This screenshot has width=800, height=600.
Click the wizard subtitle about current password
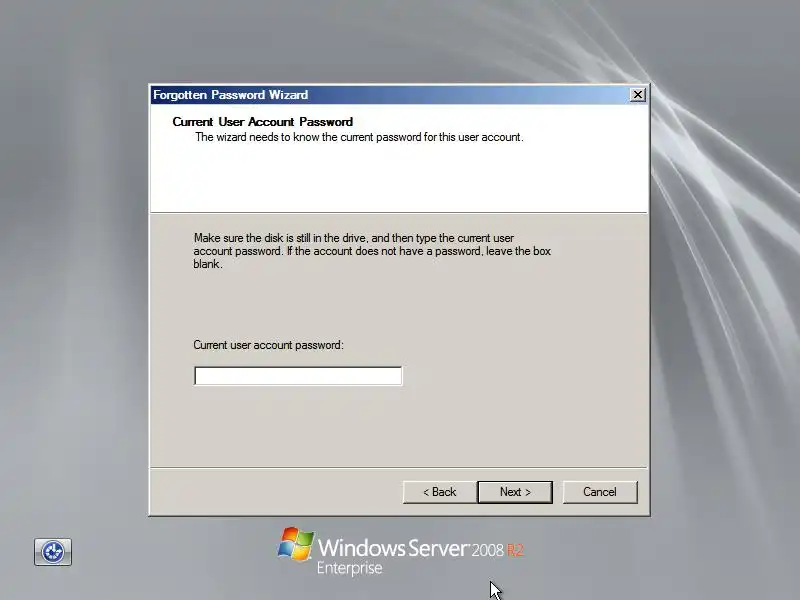tap(359, 137)
